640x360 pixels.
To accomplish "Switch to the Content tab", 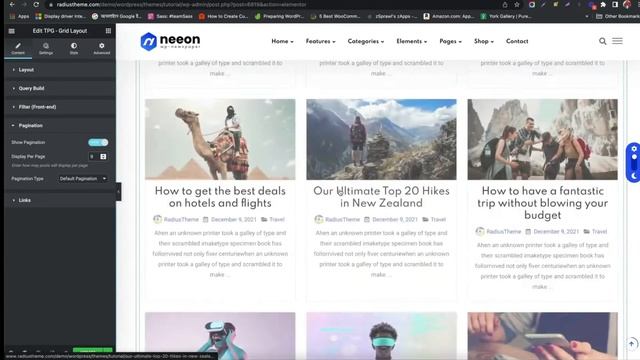I will tap(18, 48).
